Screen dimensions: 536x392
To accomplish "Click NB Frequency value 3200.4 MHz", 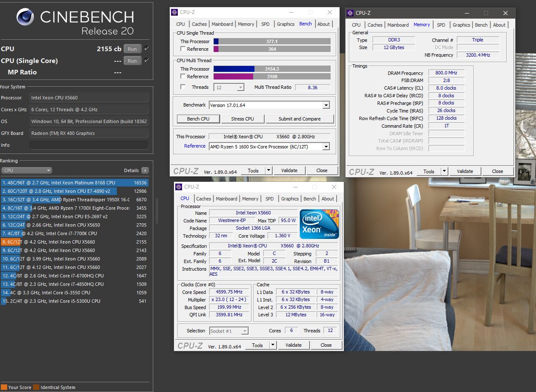I will tap(478, 55).
